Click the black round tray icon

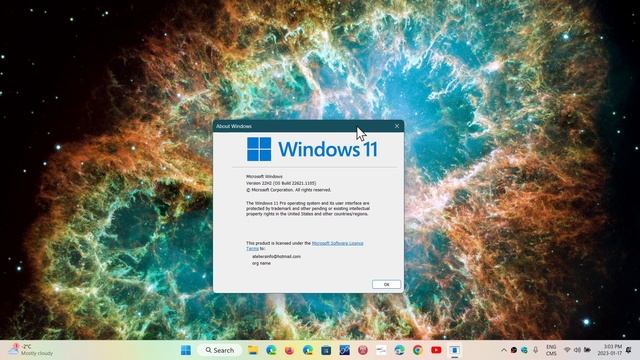[514, 350]
